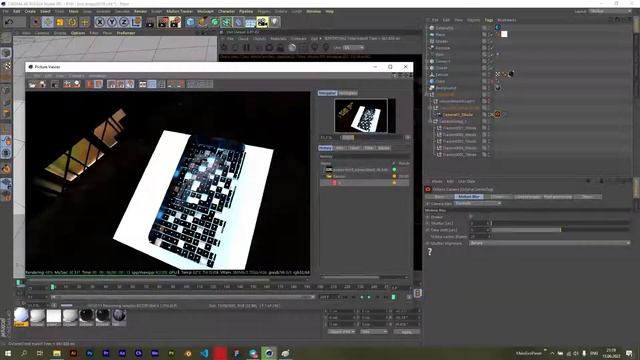Pause render in Live Viewer window

click(247, 48)
